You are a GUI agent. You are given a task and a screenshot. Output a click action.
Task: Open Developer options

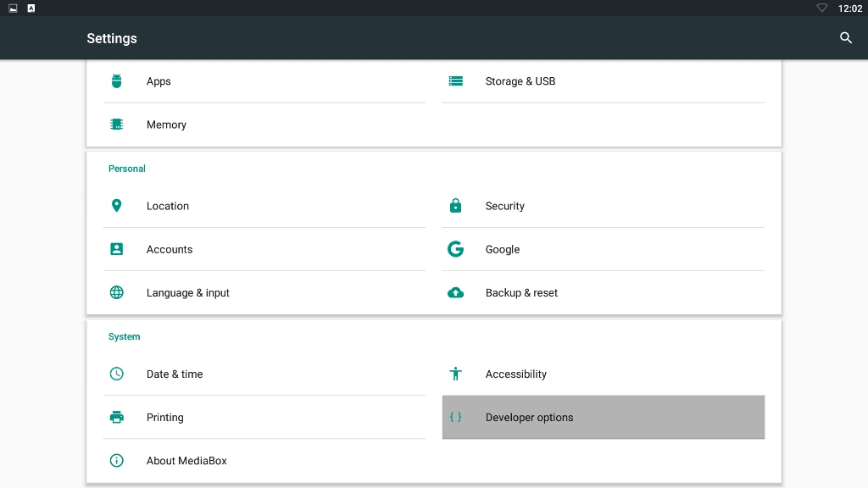click(x=529, y=418)
